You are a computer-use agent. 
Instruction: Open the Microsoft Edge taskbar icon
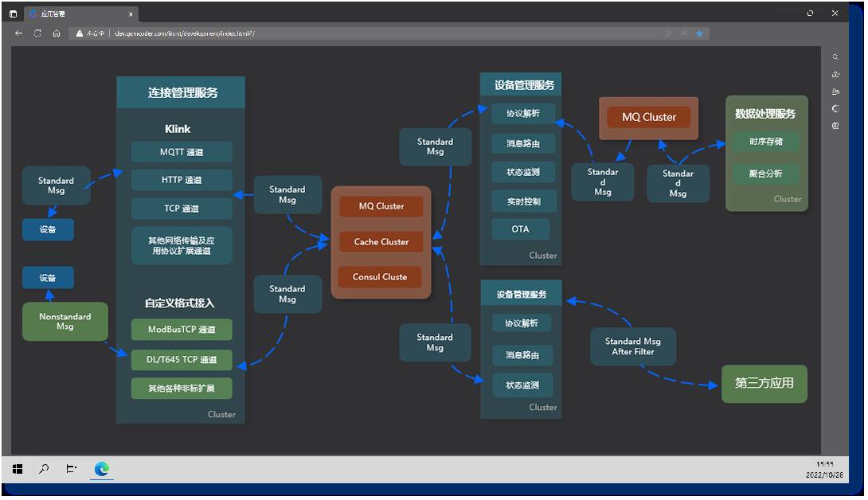[x=101, y=469]
